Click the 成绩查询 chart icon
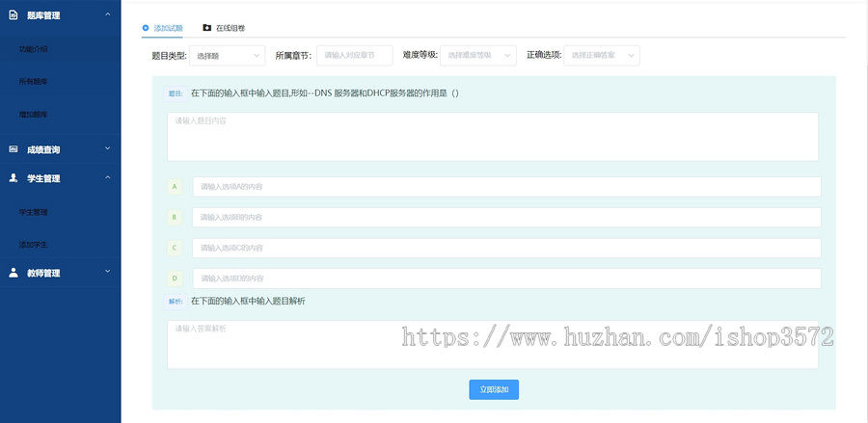This screenshot has width=868, height=423. point(14,149)
